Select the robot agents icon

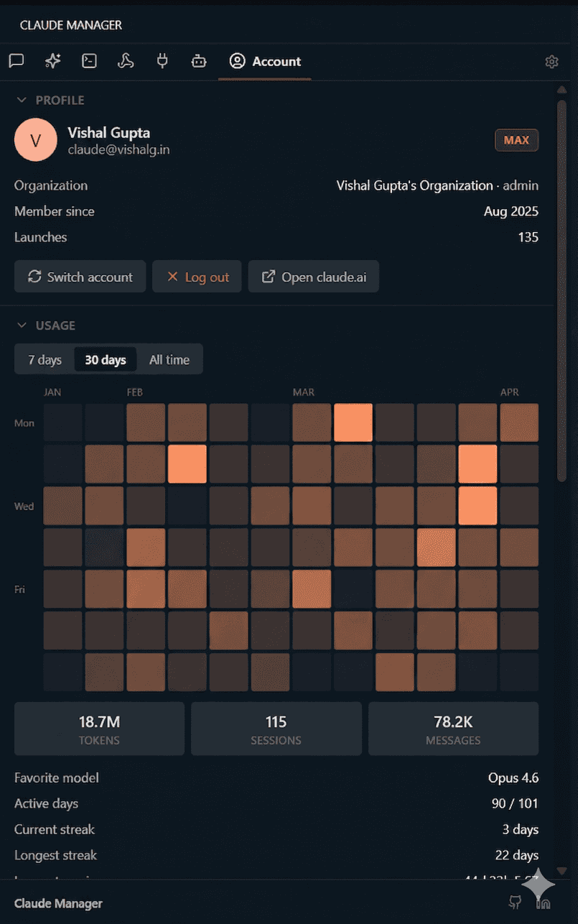(x=198, y=60)
